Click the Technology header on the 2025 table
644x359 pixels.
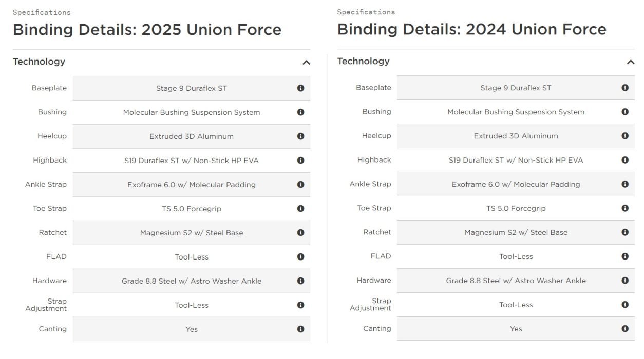click(39, 62)
